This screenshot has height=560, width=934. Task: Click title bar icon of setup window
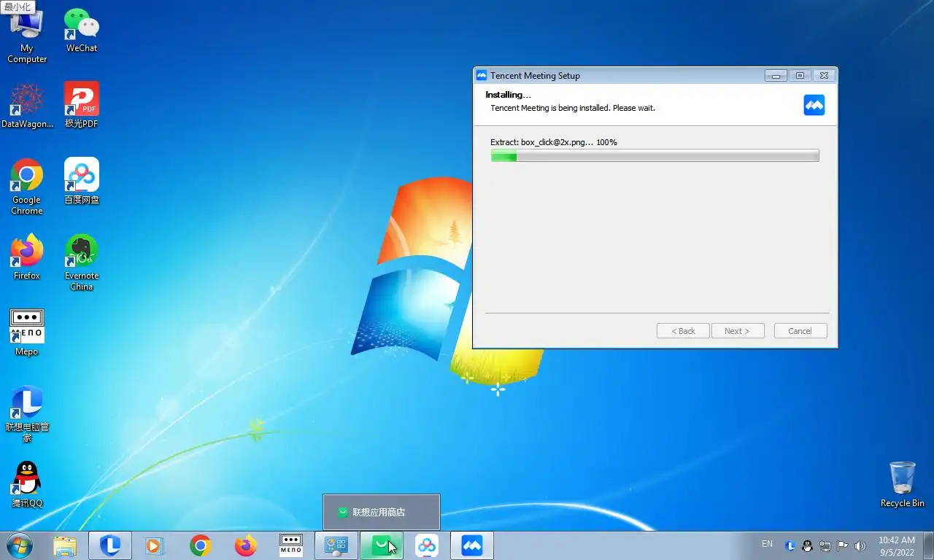pyautogui.click(x=481, y=75)
